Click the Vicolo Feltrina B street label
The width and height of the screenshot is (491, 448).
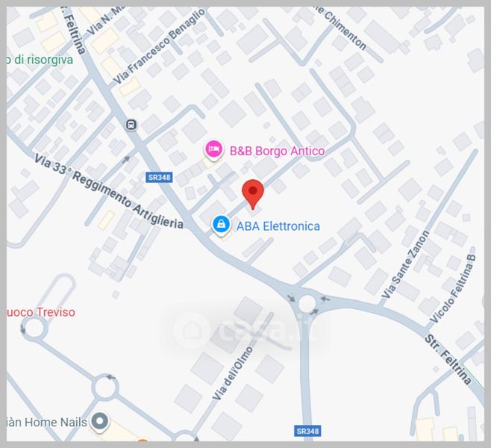(453, 288)
